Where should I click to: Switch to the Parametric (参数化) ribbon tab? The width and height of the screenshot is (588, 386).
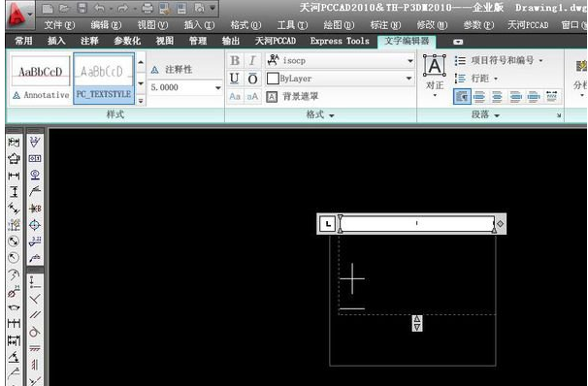click(x=127, y=41)
